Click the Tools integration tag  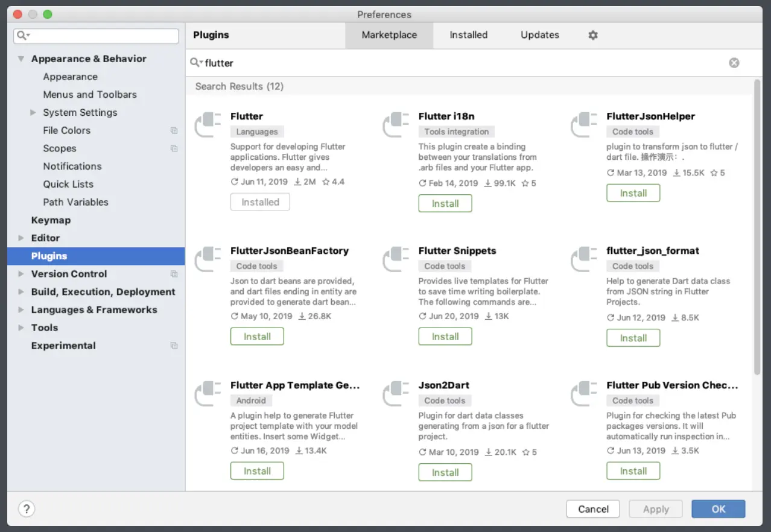[x=457, y=131]
